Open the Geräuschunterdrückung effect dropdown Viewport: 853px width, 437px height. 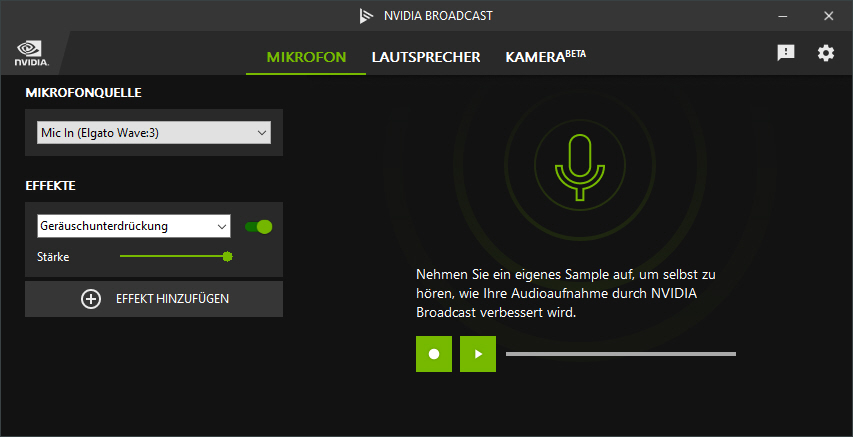tap(134, 226)
